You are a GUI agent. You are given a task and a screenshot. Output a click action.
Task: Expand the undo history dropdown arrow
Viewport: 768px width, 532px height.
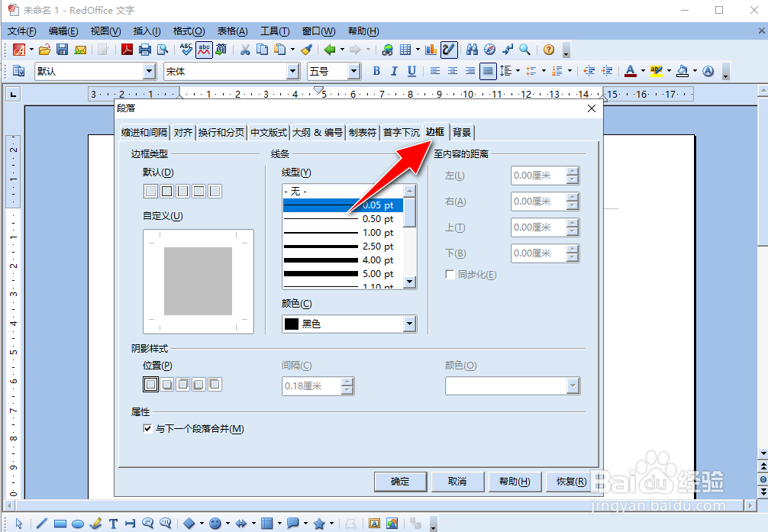tap(342, 50)
